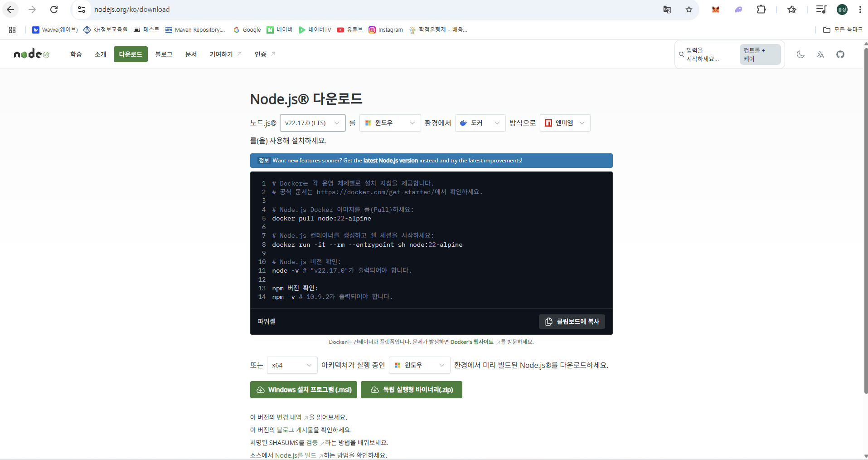Expand the 도커 install method dropdown
Image resolution: width=868 pixels, height=460 pixels.
[x=480, y=123]
